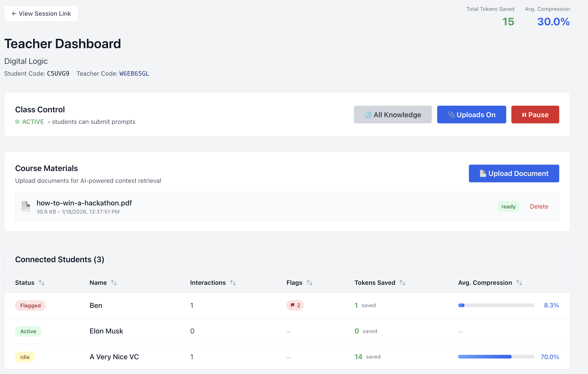Delete the how-to-win-a-hackathon.pdf file

(539, 206)
